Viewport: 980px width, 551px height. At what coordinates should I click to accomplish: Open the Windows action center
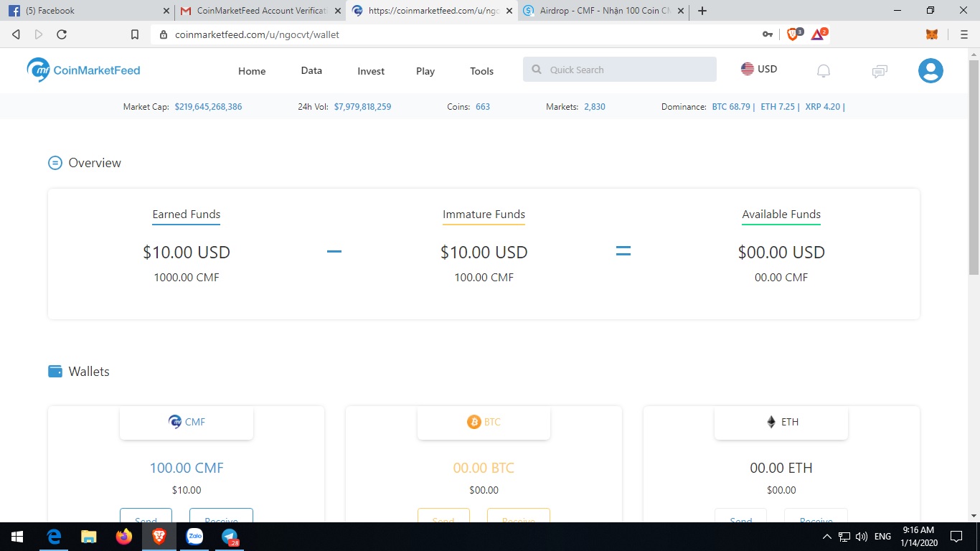click(x=956, y=537)
